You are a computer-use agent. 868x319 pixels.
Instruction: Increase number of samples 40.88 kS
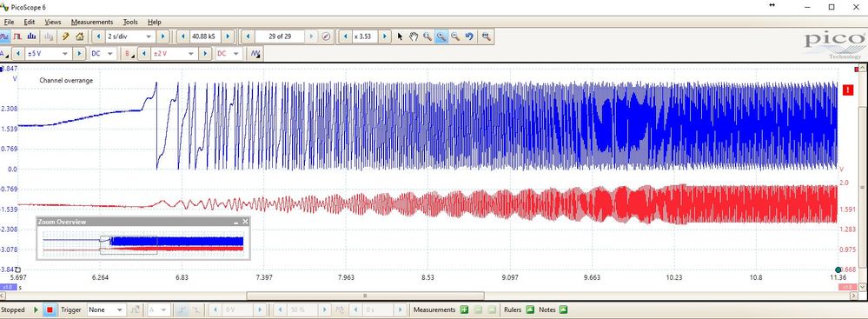[228, 37]
